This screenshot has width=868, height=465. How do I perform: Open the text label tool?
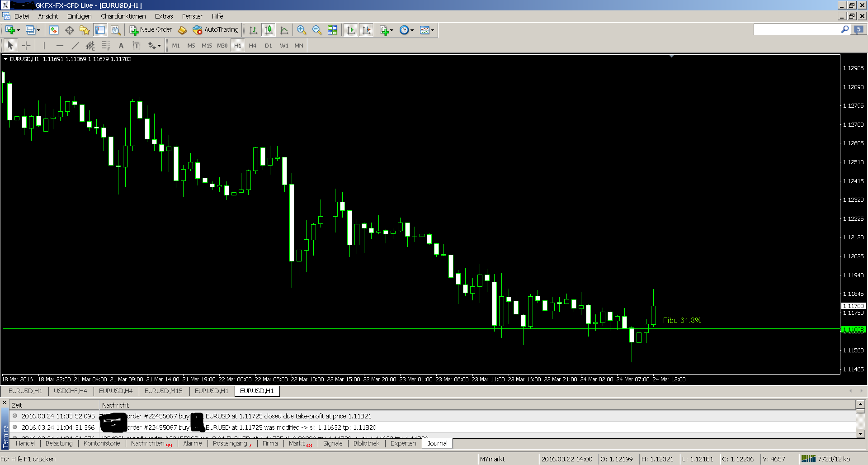136,45
